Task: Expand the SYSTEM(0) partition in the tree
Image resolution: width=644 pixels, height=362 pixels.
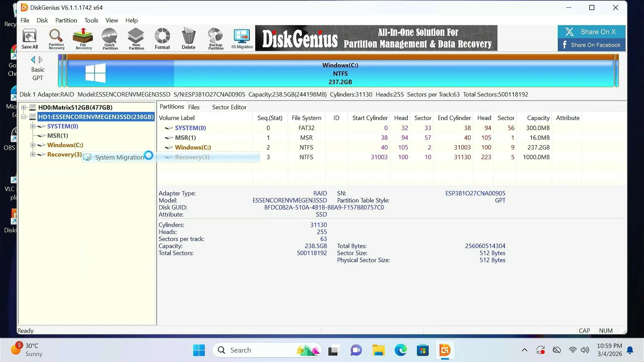Action: [x=33, y=126]
